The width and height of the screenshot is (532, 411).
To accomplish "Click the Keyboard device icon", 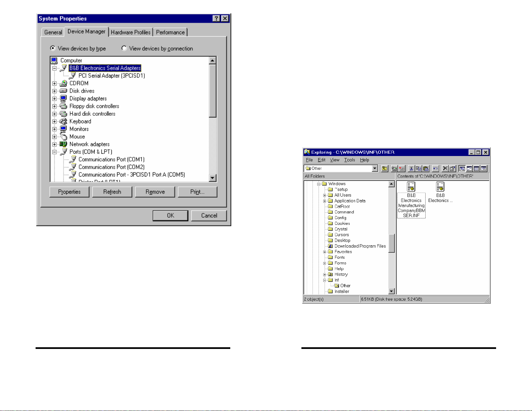I will pyautogui.click(x=63, y=121).
